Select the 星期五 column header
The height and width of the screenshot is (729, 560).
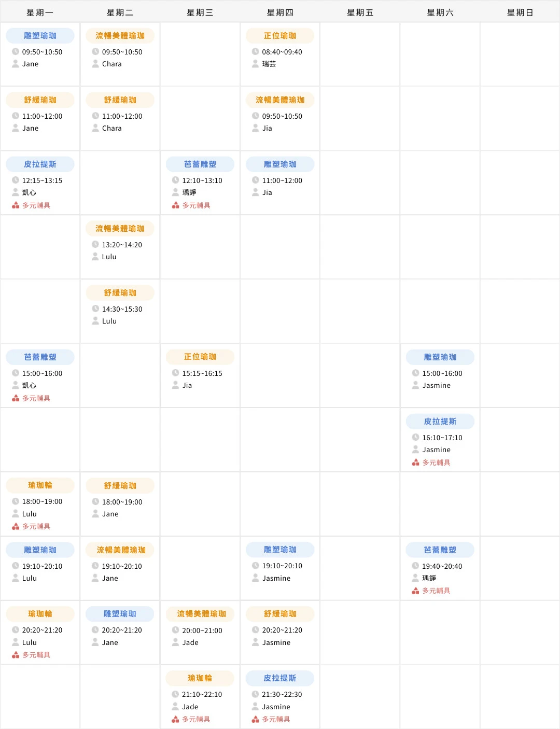(360, 11)
